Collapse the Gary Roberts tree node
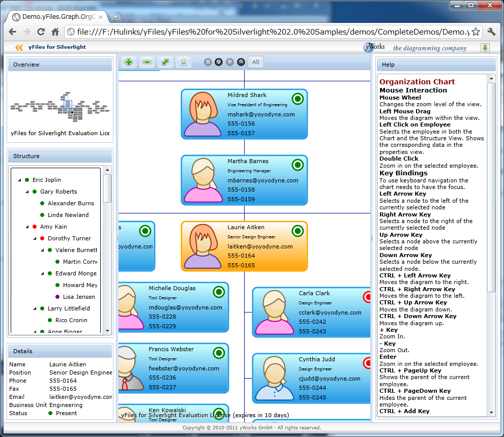504x437 pixels. [x=27, y=192]
